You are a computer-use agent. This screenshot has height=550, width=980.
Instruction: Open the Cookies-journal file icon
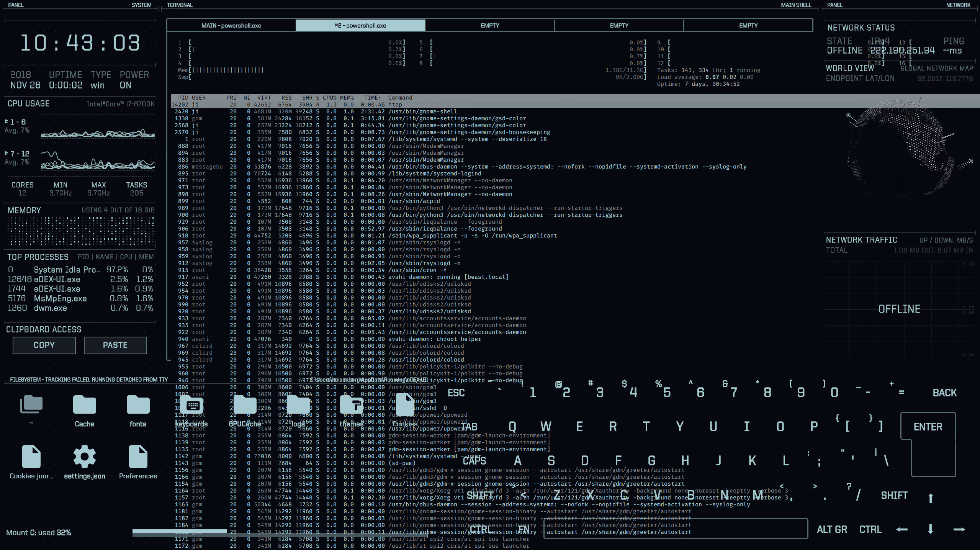[x=31, y=457]
